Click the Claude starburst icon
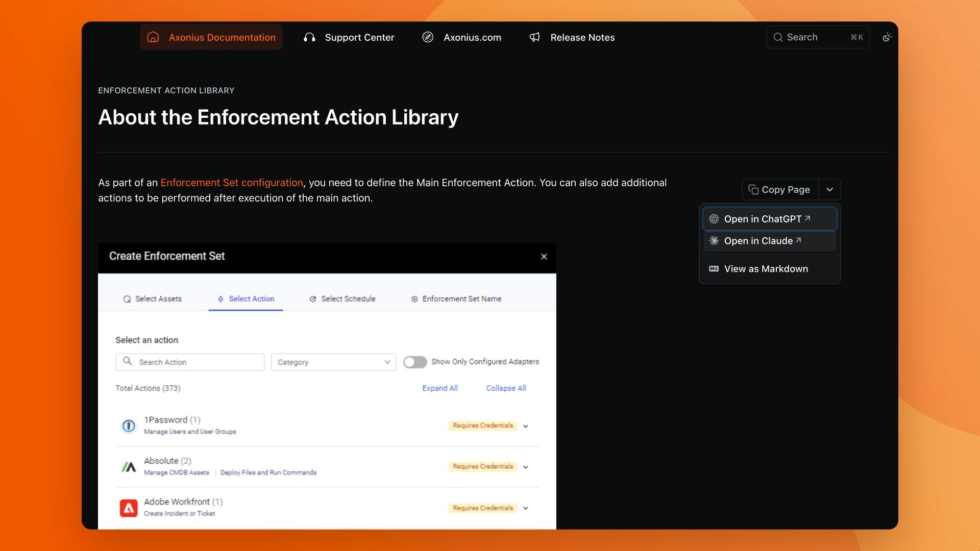Screen dimensions: 980x551 [x=714, y=241]
